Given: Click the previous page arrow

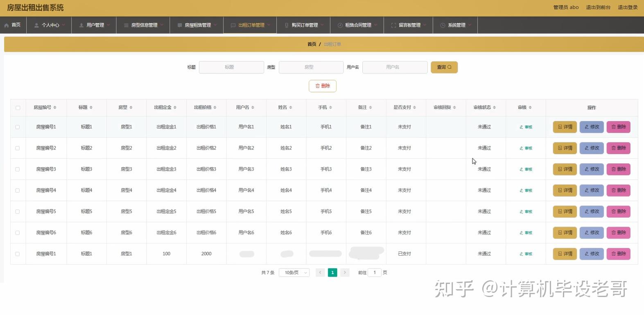Looking at the screenshot, I should [x=320, y=272].
